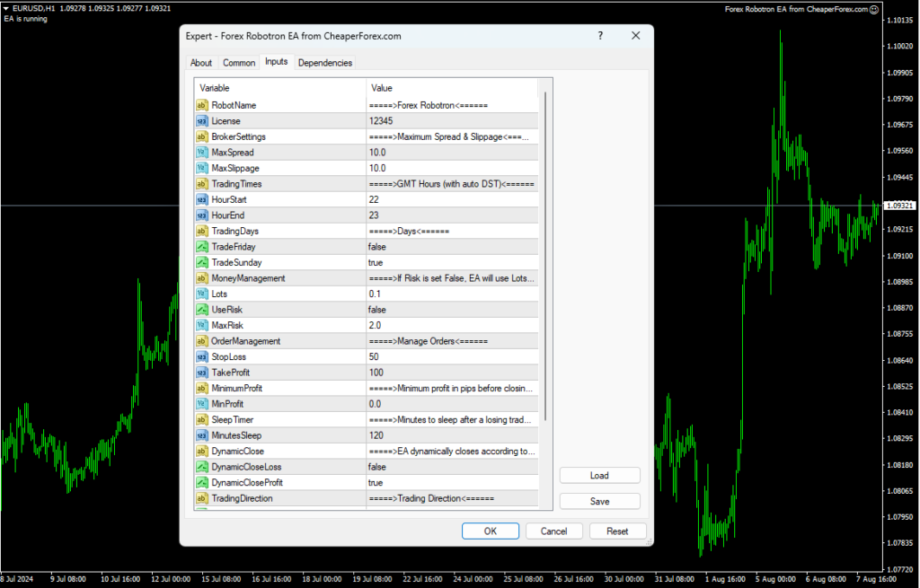Click the boolean icon beside TradeFriday
The height and width of the screenshot is (588, 920).
[x=202, y=246]
